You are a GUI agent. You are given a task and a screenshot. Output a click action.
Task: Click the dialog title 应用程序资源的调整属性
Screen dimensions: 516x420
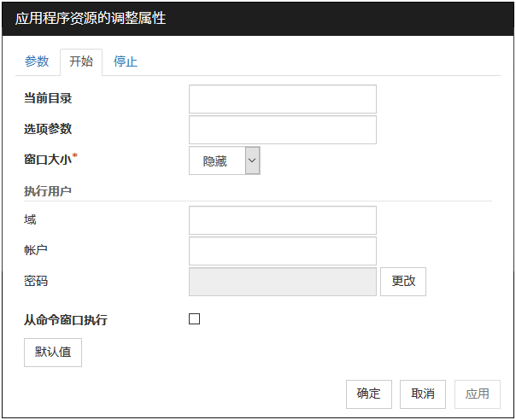91,18
